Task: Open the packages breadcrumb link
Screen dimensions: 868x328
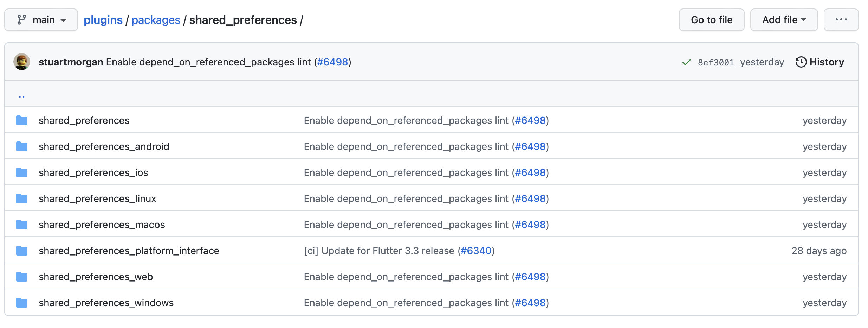Action: click(x=156, y=20)
